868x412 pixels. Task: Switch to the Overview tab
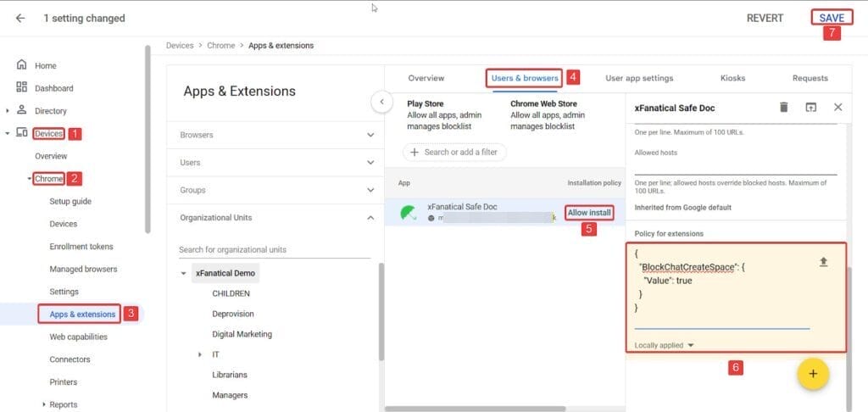coord(426,78)
